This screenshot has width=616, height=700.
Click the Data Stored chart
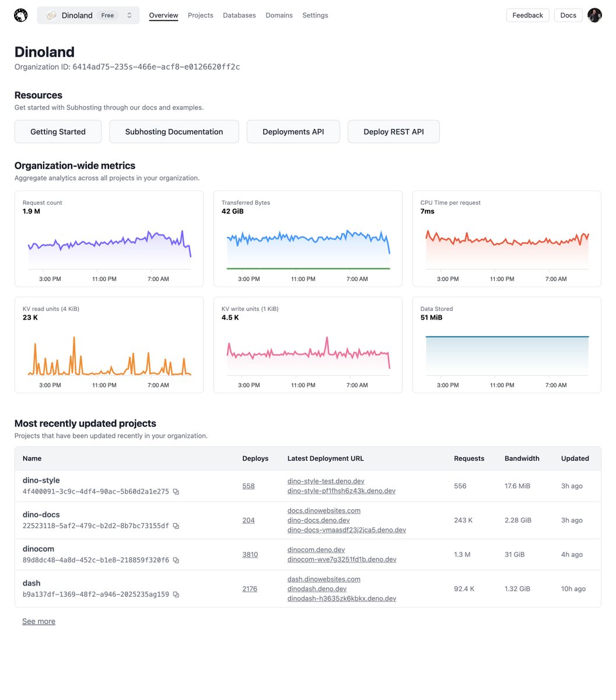507,345
